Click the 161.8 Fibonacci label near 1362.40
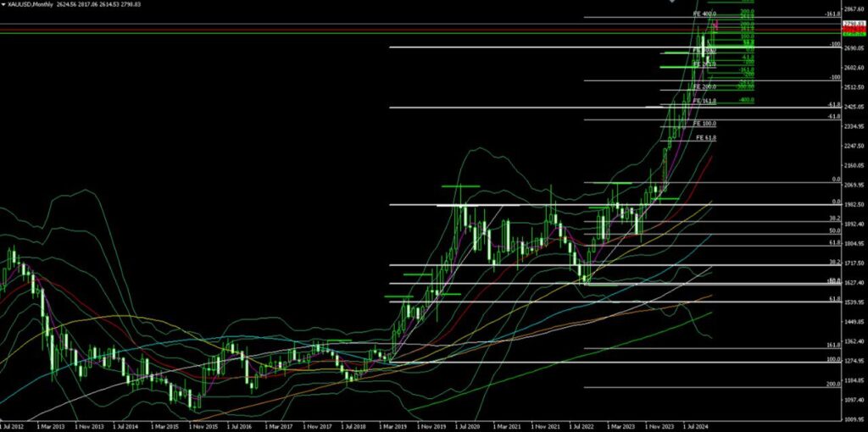The width and height of the screenshot is (868, 432). tap(834, 345)
